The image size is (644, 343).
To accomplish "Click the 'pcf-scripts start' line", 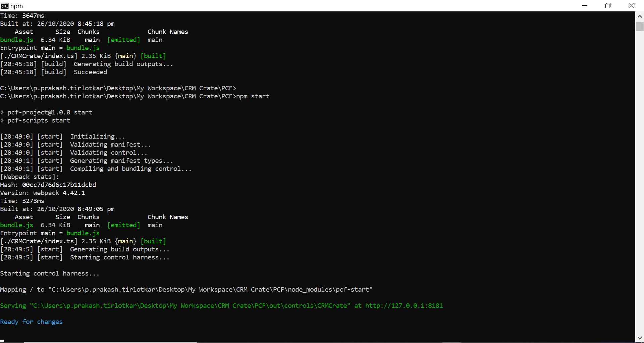I will 39,120.
